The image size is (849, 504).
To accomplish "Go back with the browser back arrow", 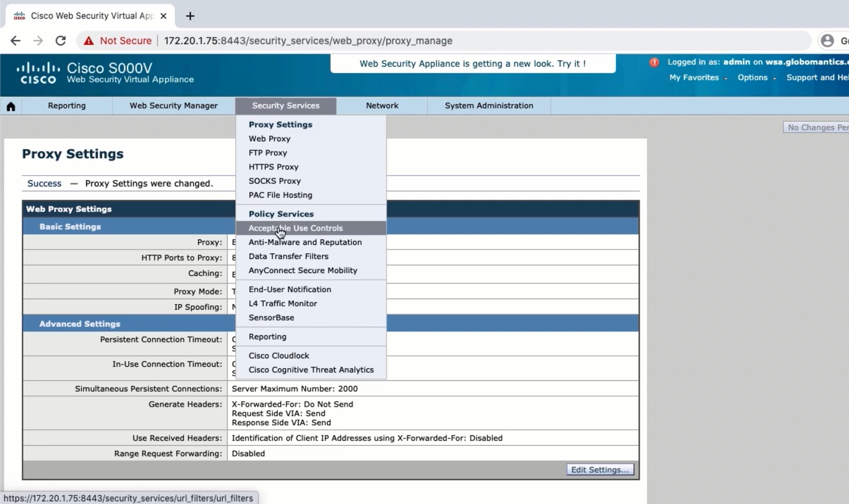I will coord(15,41).
